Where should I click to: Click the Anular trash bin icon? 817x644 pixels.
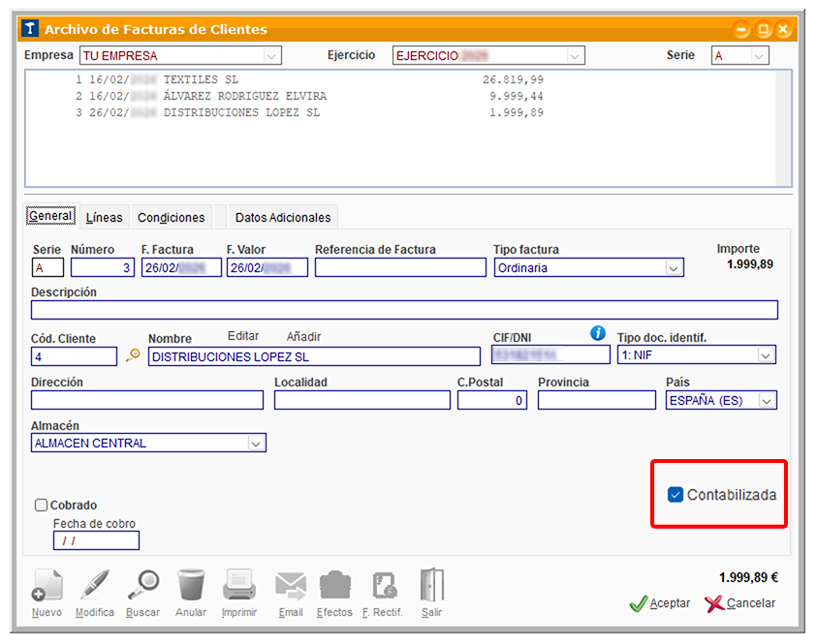click(x=191, y=587)
